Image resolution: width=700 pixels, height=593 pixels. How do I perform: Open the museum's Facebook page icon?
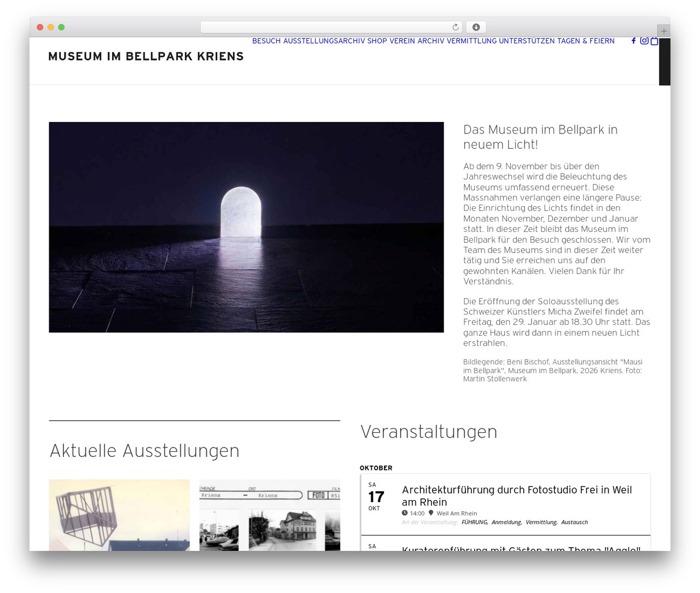pos(633,40)
